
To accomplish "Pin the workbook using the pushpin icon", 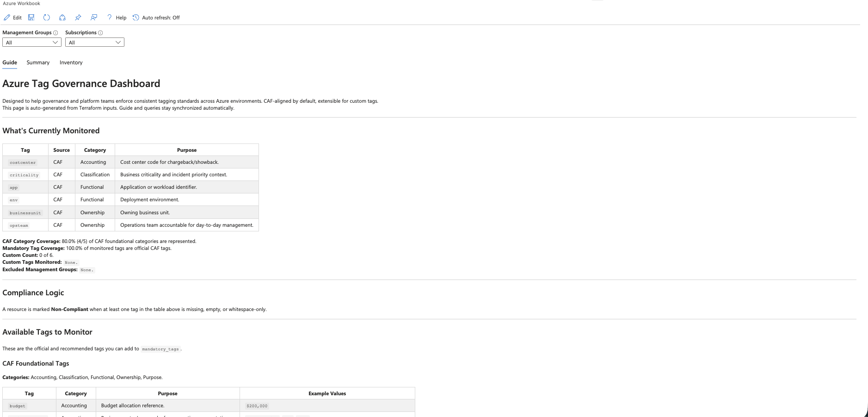I will coord(78,18).
